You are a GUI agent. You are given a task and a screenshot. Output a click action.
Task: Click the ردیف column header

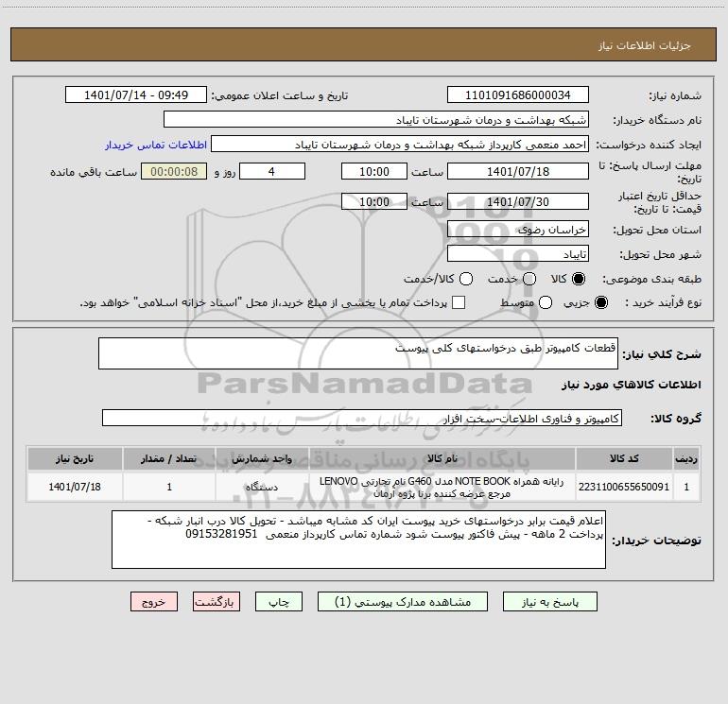pyautogui.click(x=686, y=458)
